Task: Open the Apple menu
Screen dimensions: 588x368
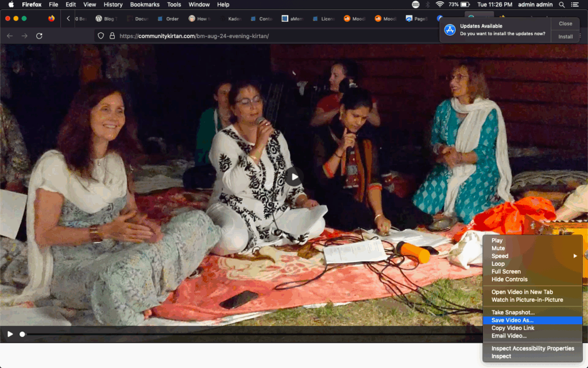Action: coord(10,5)
